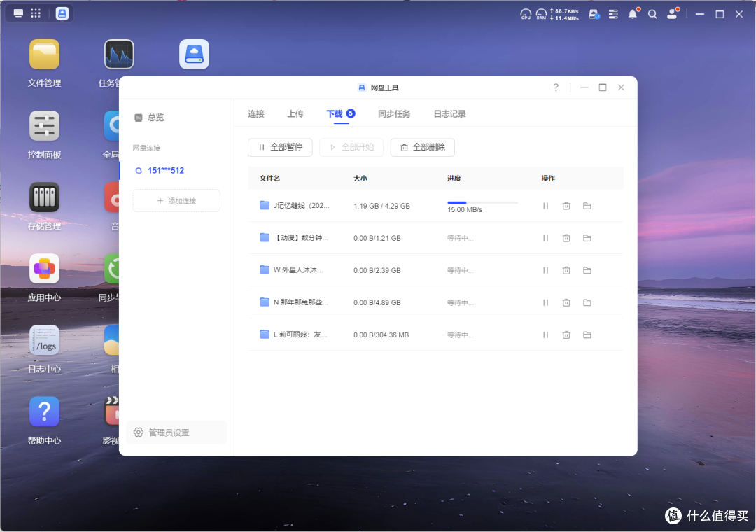The width and height of the screenshot is (756, 532).
Task: Click the 添加连接 button
Action: click(x=176, y=201)
